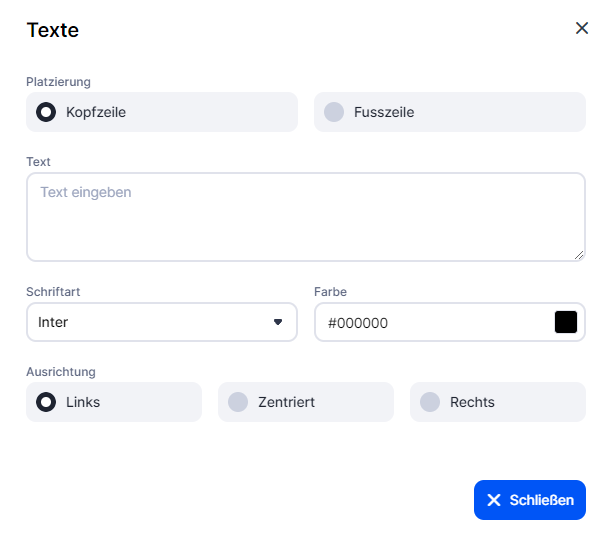Close the Texte dialog via the X icon
612x548 pixels.
582,28
